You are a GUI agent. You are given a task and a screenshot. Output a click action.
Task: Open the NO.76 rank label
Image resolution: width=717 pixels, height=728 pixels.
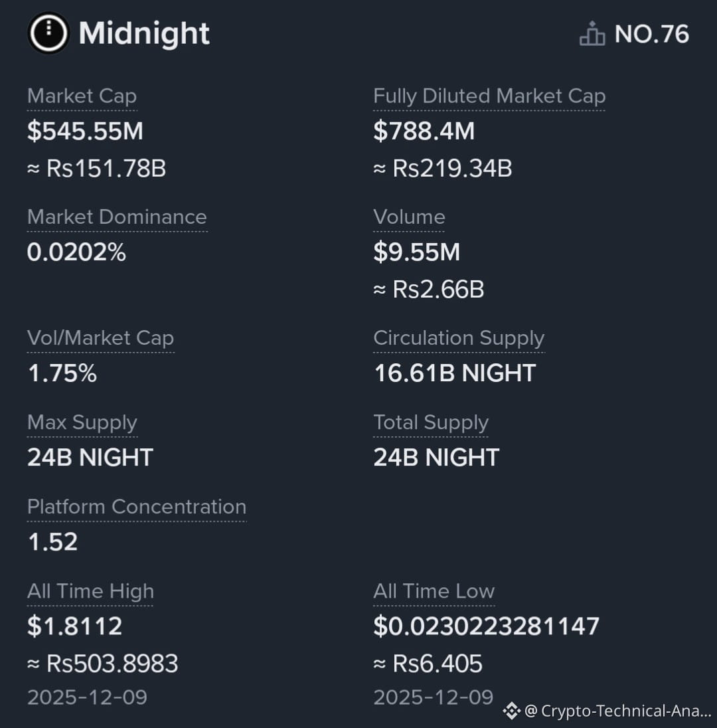coord(651,34)
